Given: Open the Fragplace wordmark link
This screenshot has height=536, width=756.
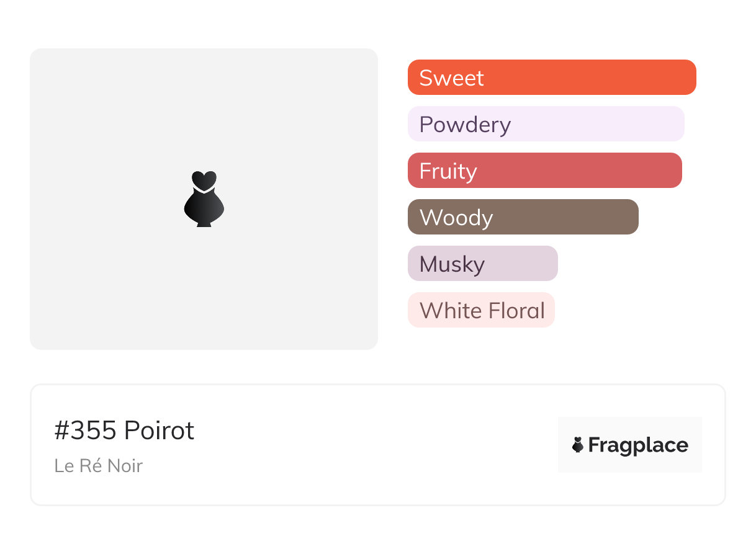Looking at the screenshot, I should click(x=638, y=445).
